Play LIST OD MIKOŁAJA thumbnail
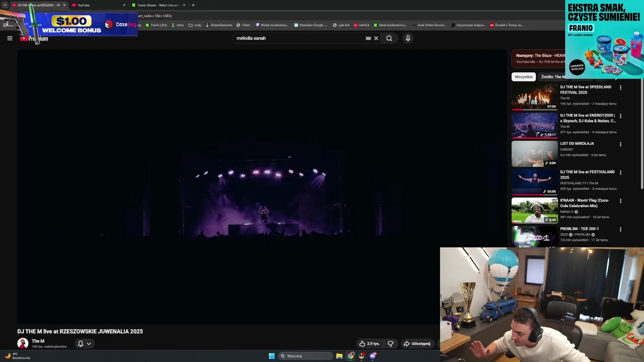The image size is (644, 362). 535,153
